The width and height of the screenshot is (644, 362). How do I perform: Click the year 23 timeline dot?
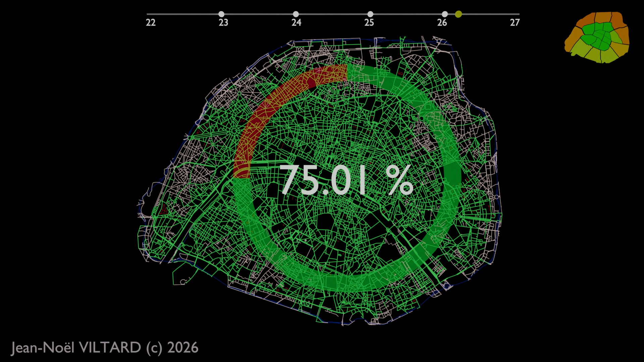(221, 14)
